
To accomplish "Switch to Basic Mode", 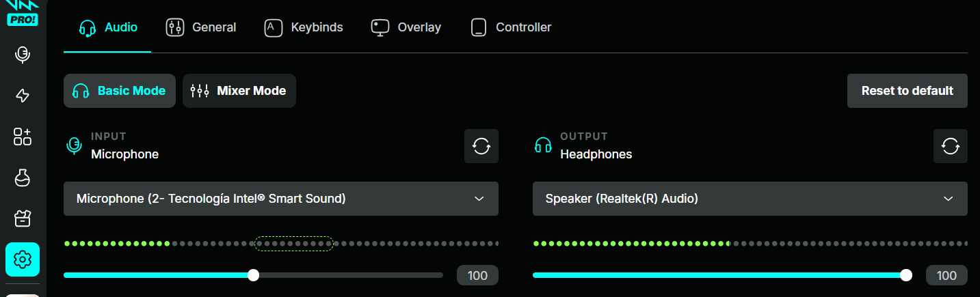I will point(120,91).
